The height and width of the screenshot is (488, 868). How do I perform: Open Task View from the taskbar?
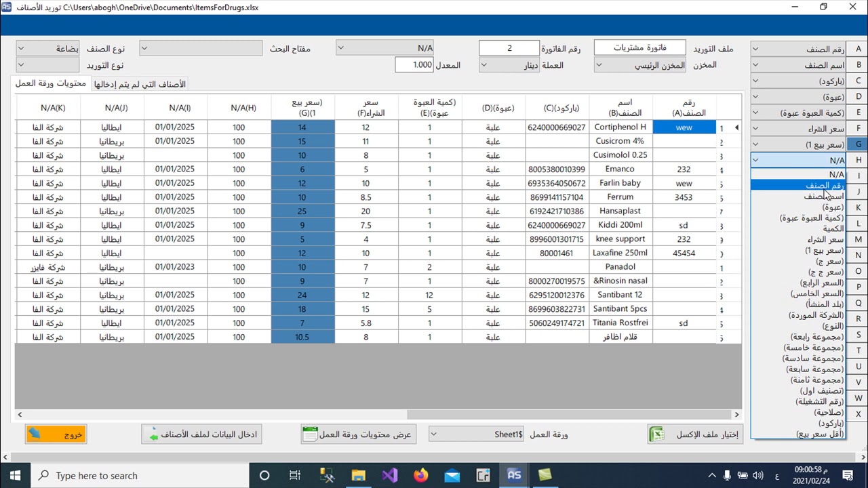(295, 475)
